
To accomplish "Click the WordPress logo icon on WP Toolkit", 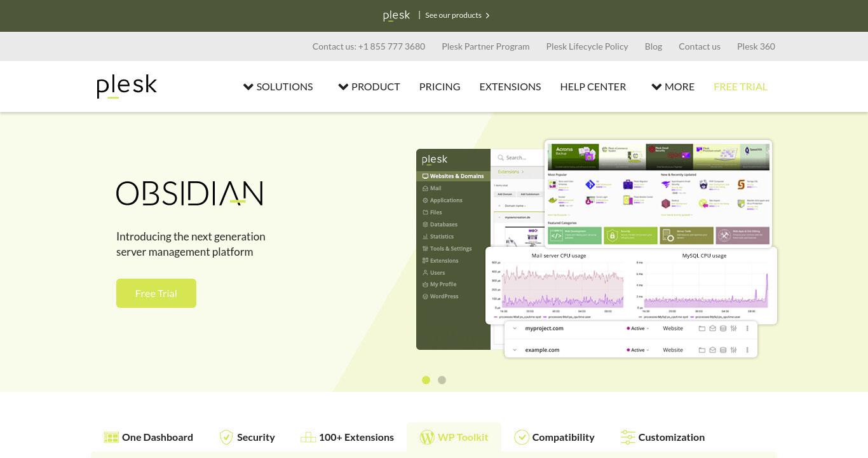I will pos(427,437).
